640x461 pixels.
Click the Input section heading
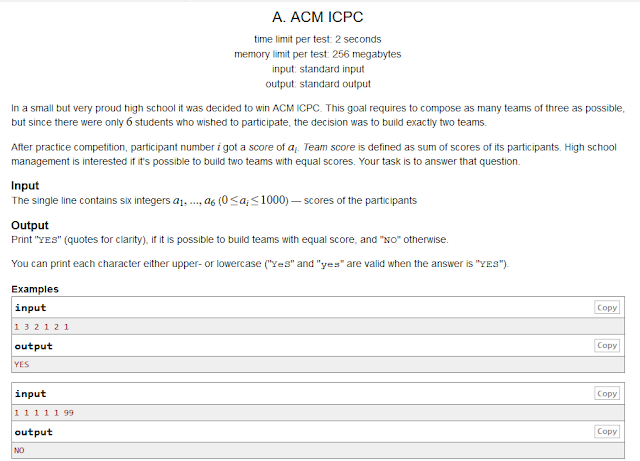click(x=25, y=186)
